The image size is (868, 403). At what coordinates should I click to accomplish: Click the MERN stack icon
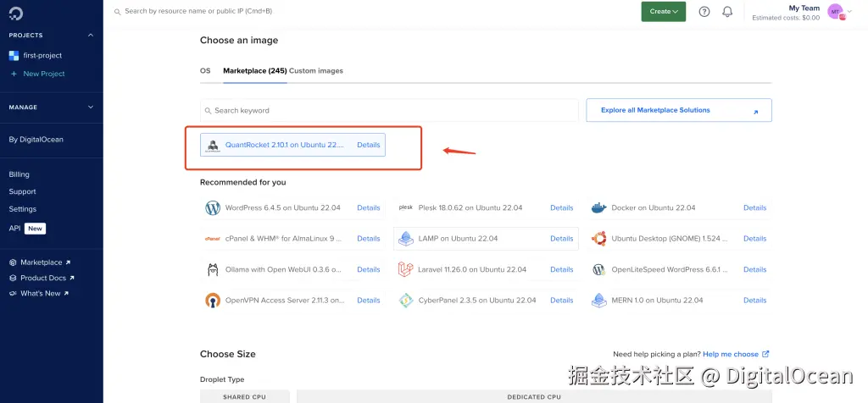[599, 301]
